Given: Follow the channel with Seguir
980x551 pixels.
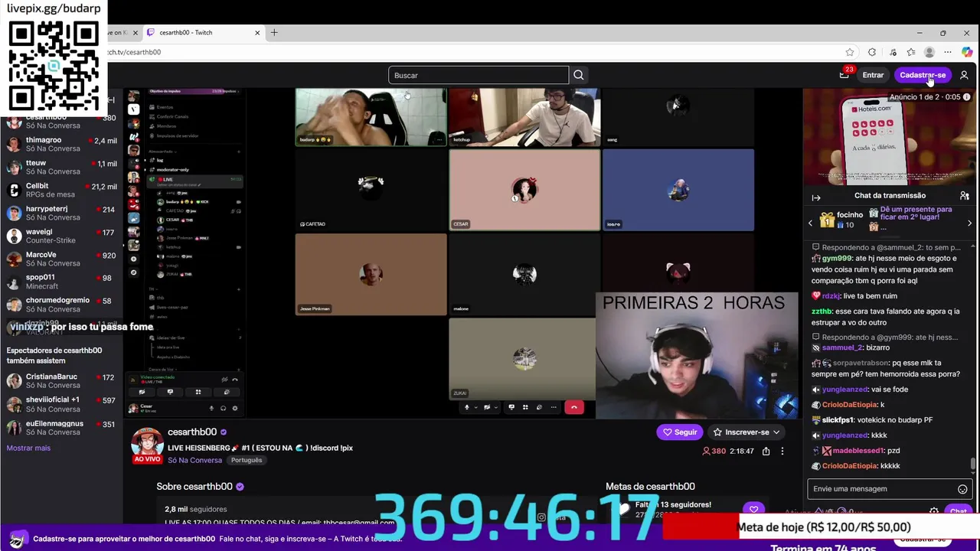Looking at the screenshot, I should coord(680,432).
